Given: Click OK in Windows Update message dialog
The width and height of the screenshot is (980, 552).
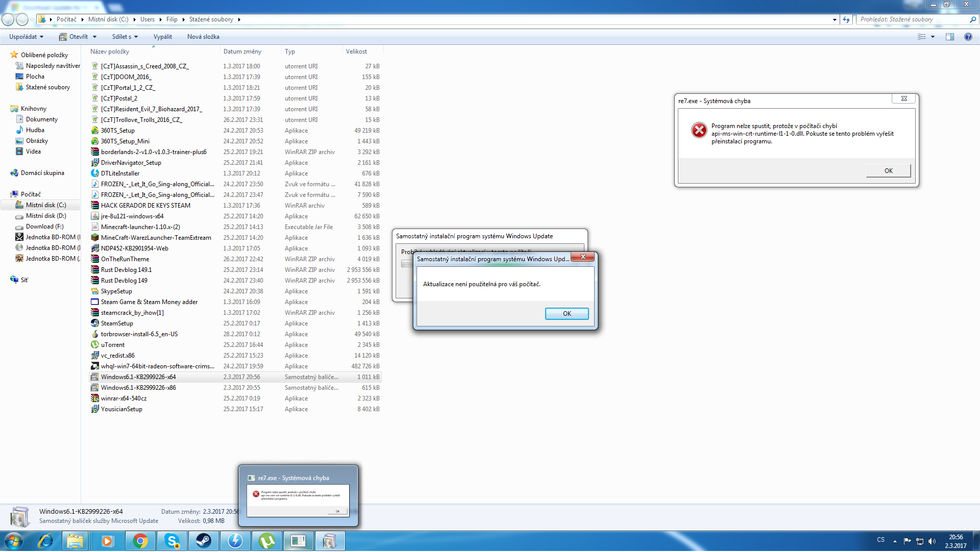Looking at the screenshot, I should point(567,314).
